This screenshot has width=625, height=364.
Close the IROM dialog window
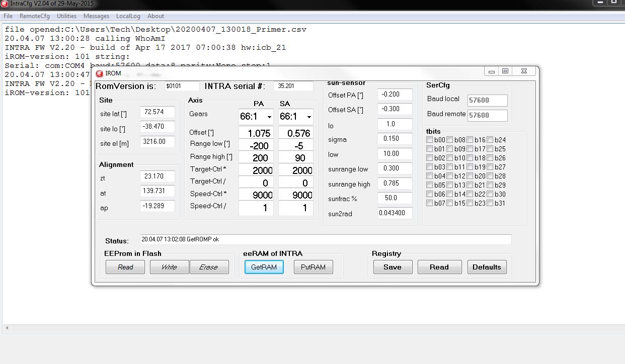click(x=523, y=71)
